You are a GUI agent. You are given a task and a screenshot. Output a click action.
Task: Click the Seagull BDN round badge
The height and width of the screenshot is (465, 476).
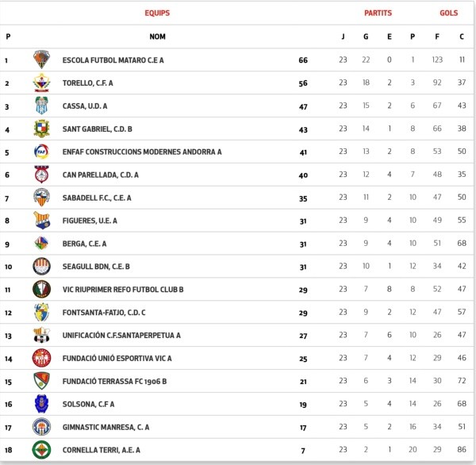pyautogui.click(x=41, y=267)
